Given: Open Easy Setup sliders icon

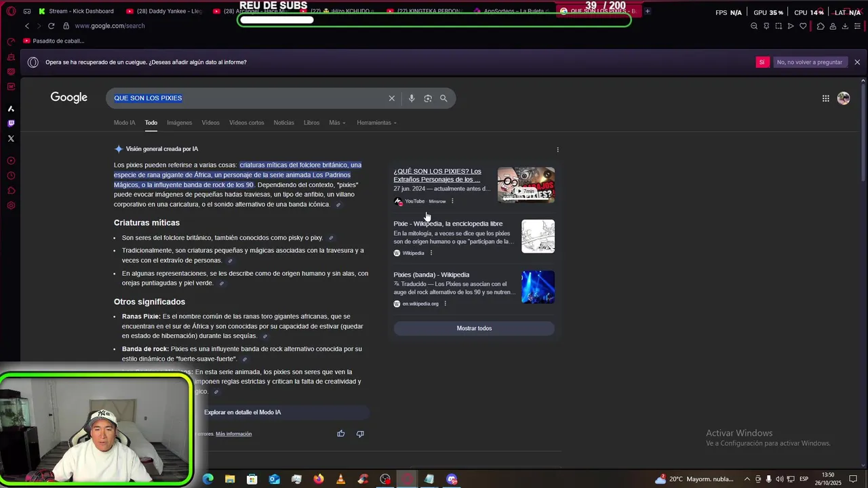Looking at the screenshot, I should click(857, 26).
